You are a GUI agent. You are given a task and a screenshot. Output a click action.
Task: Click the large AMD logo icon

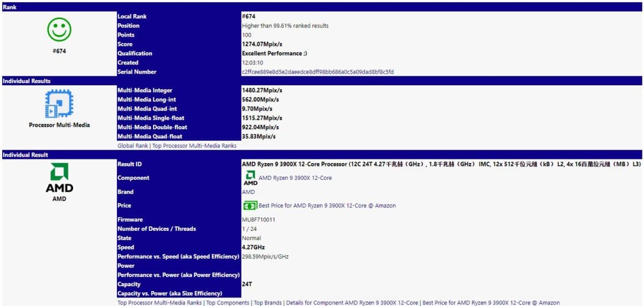60,178
